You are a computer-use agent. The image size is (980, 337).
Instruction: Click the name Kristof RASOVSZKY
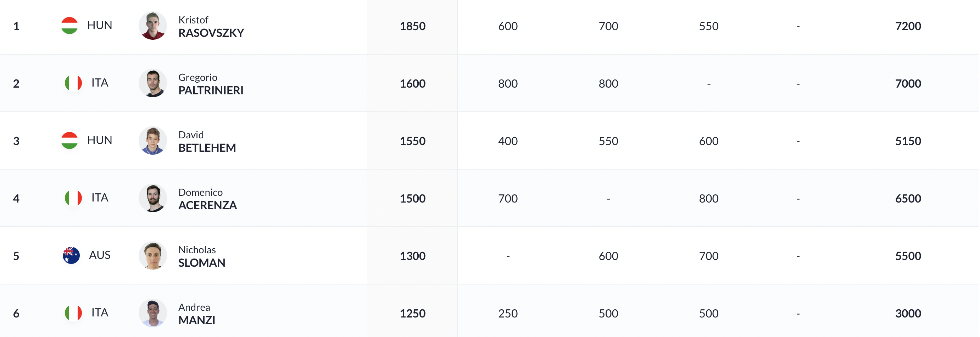click(x=211, y=27)
